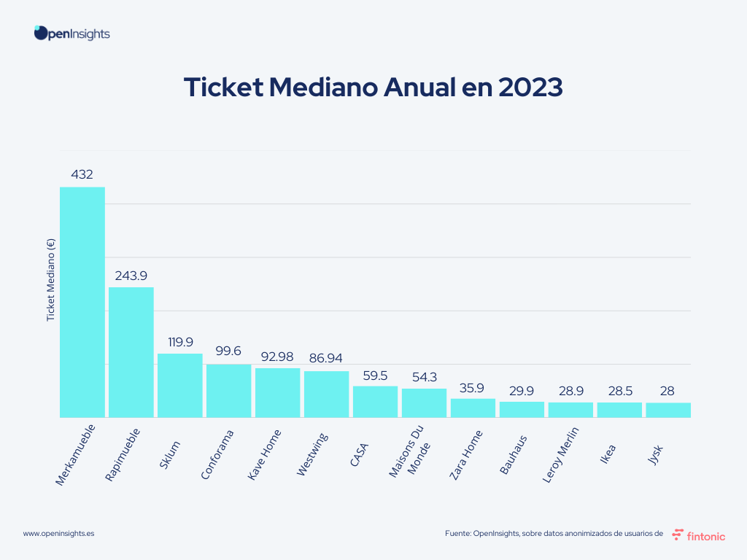Click the 243.9 value label
This screenshot has height=560, width=747.
click(x=131, y=276)
